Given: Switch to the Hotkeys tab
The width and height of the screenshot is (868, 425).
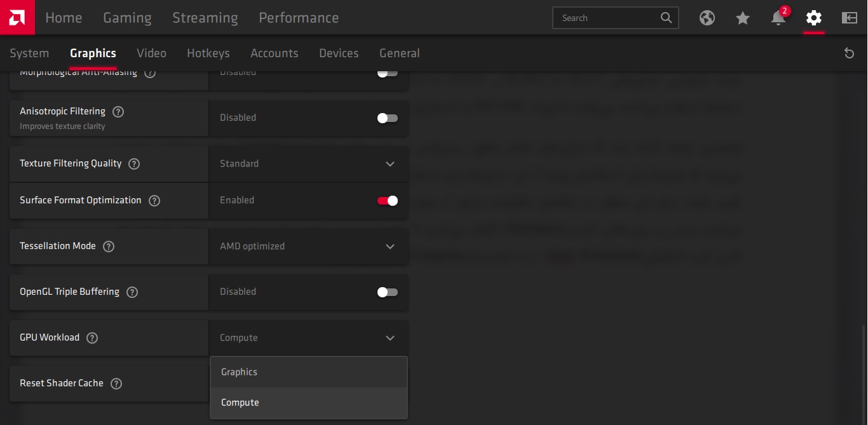Looking at the screenshot, I should [x=208, y=53].
